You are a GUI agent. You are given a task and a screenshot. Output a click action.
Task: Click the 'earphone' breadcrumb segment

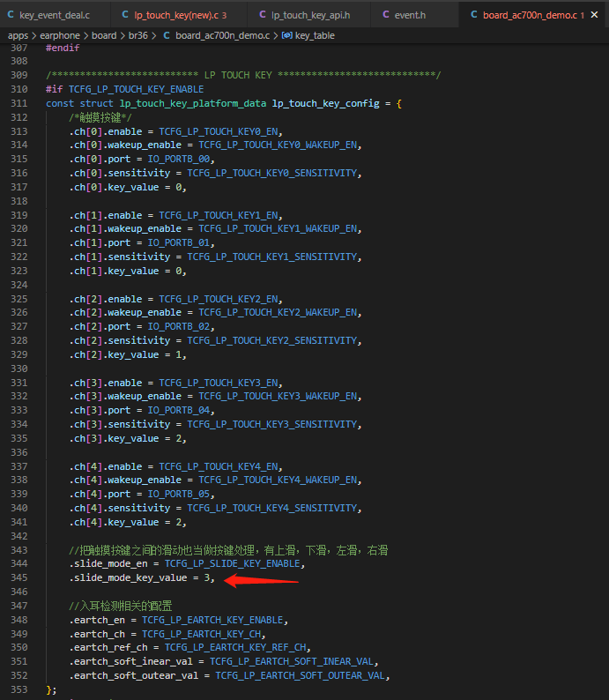[60, 36]
